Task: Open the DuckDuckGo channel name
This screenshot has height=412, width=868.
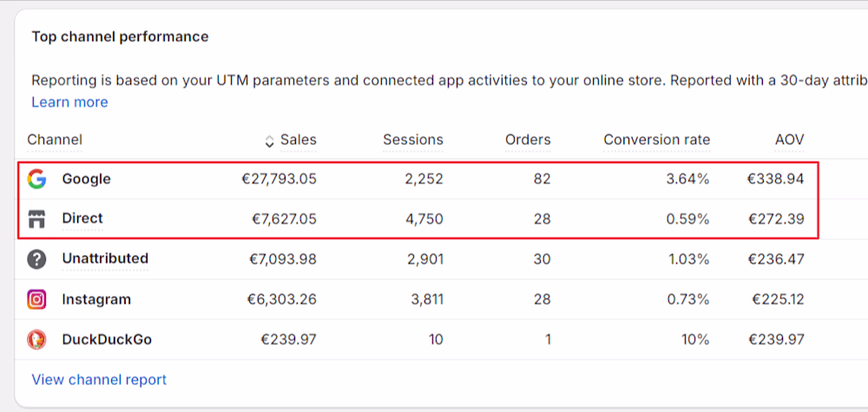Action: click(x=107, y=339)
